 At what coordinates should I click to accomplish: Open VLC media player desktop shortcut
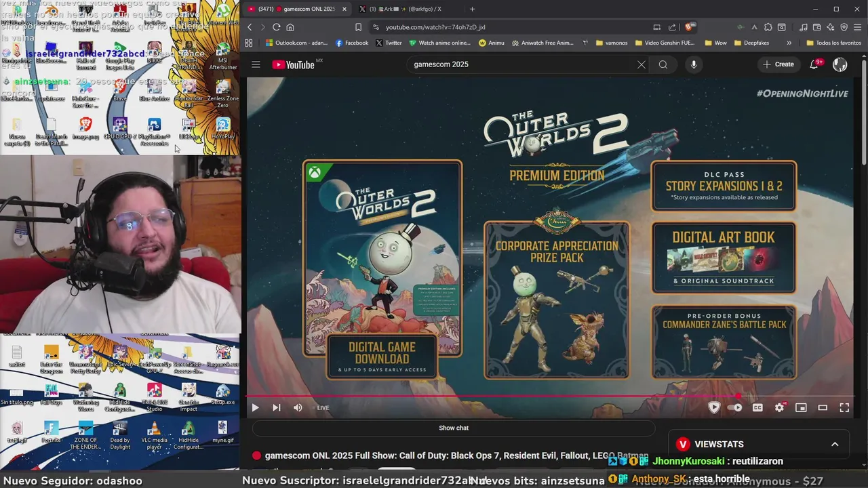click(154, 436)
